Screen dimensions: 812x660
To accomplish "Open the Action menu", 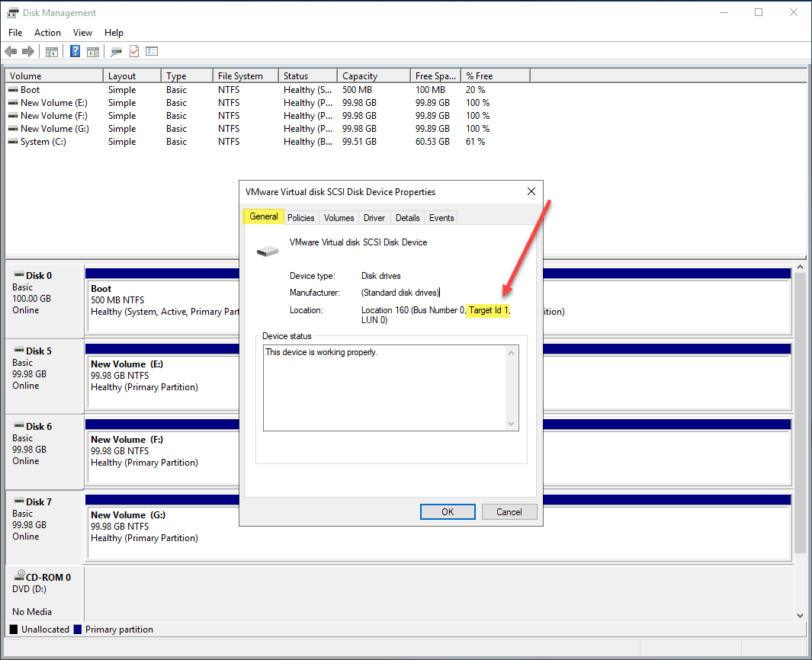I will [47, 32].
